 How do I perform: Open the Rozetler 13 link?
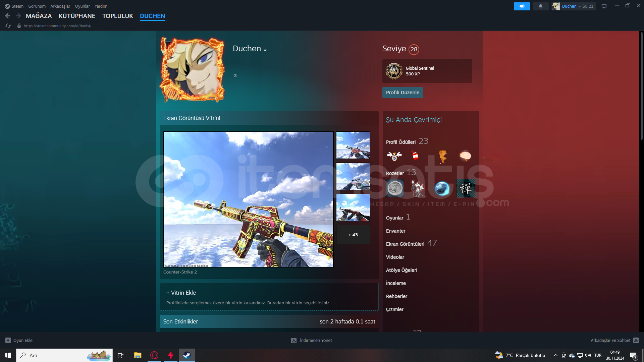point(401,173)
